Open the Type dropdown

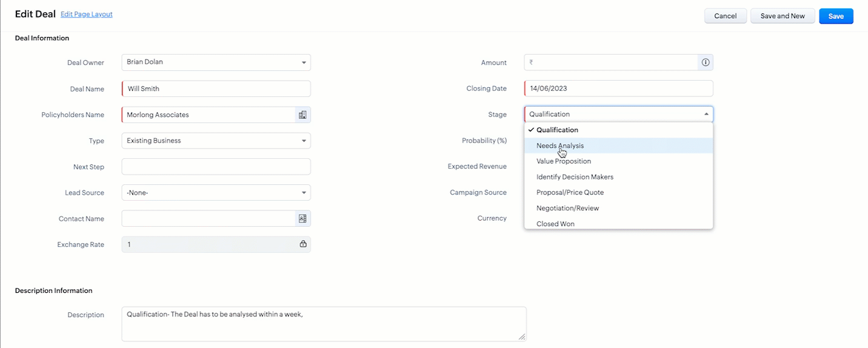coord(216,141)
